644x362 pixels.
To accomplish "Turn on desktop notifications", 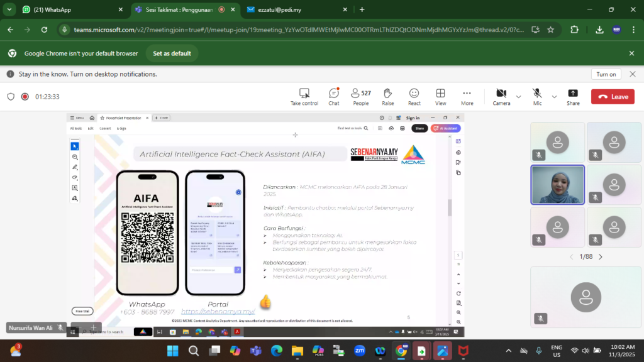I will (606, 74).
